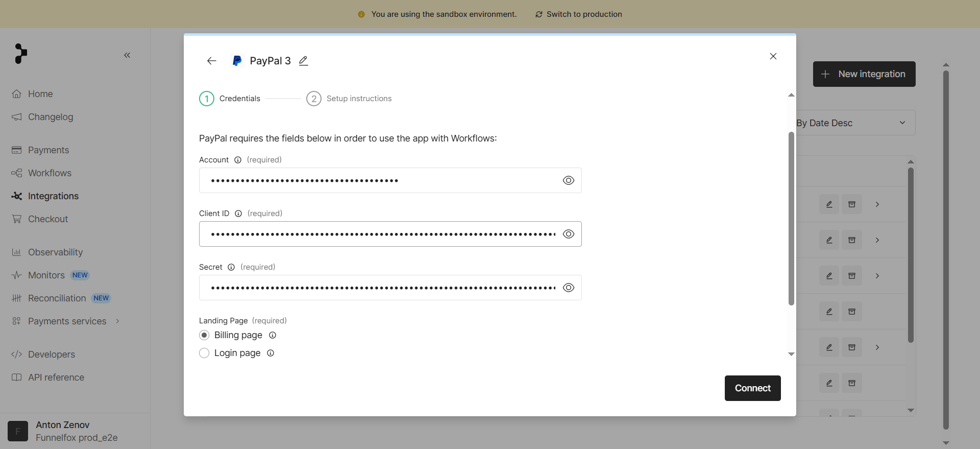Click edit icon in first integration row
980x449 pixels.
(829, 204)
